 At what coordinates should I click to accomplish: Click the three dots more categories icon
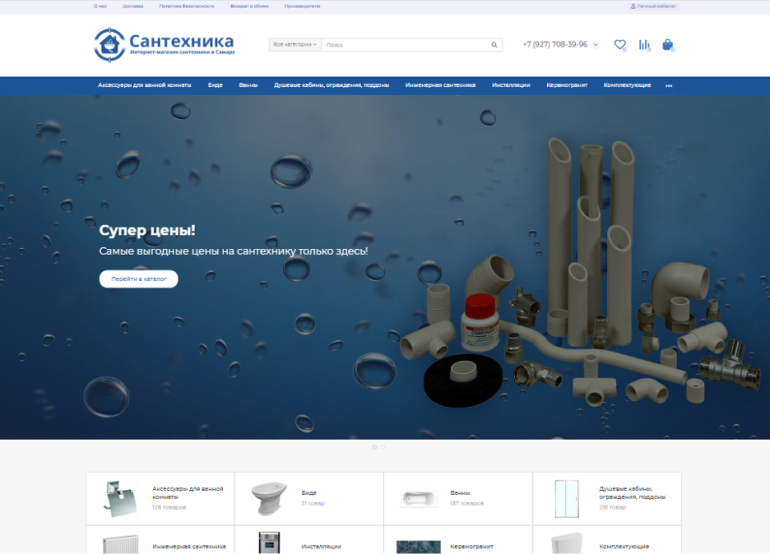[x=669, y=86]
